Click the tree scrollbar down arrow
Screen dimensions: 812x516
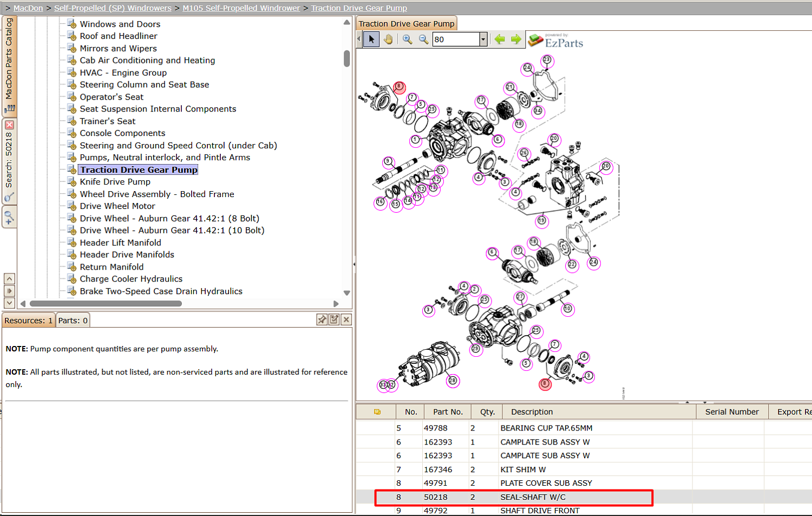pyautogui.click(x=346, y=293)
